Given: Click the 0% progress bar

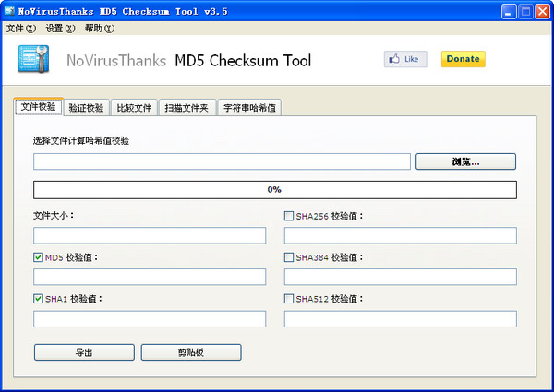Looking at the screenshot, I should coord(275,190).
